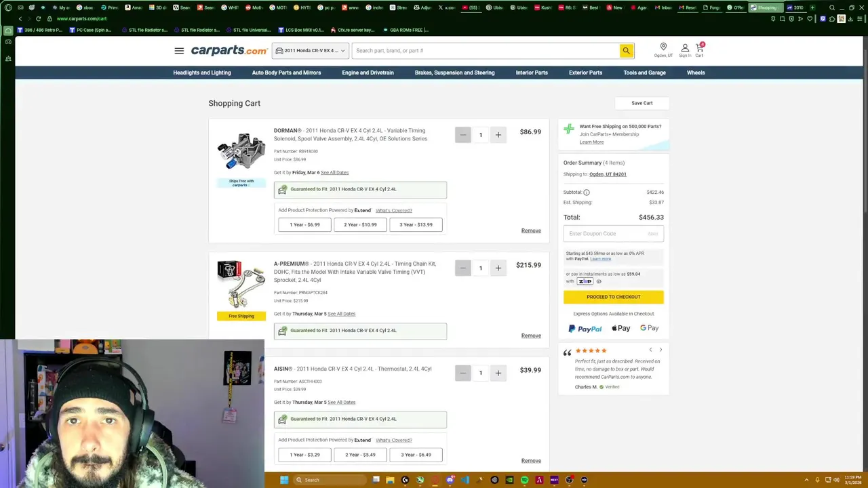Open Windows Start button
This screenshot has height=488, width=868.
284,480
